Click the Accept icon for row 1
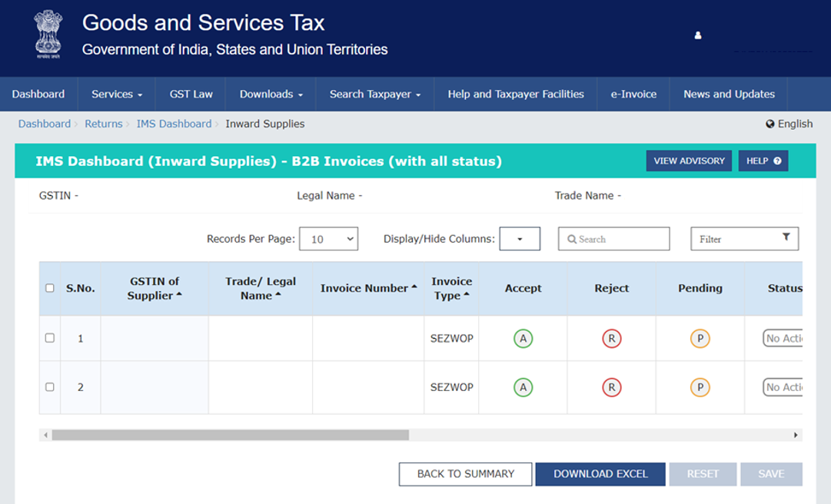This screenshot has height=504, width=831. point(523,339)
